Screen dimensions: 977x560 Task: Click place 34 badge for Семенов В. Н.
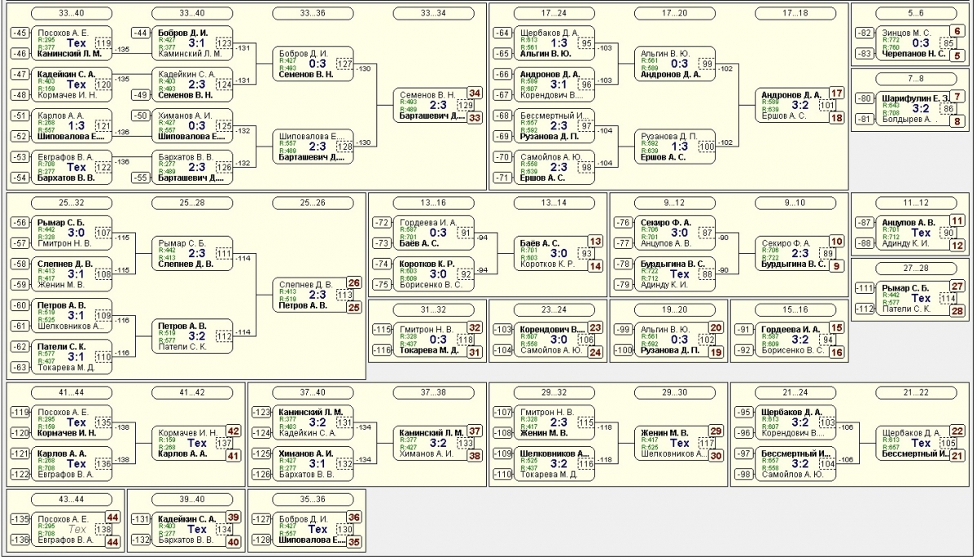[x=475, y=94]
